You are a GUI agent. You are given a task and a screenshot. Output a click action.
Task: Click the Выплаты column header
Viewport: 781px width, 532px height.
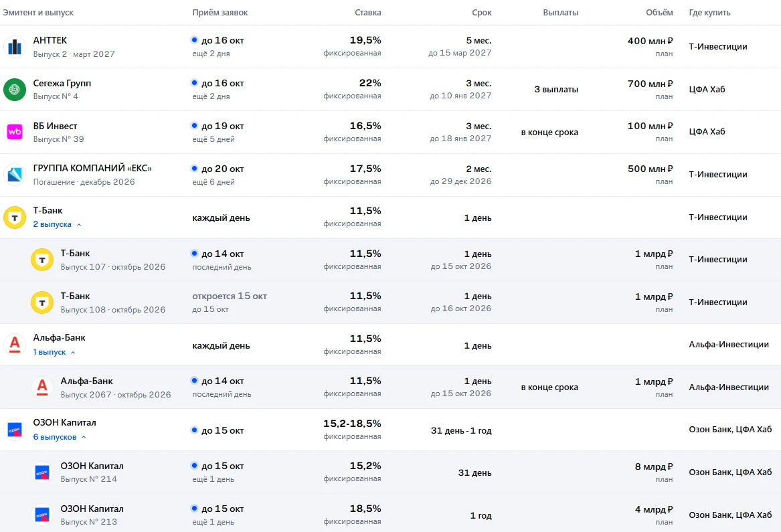tap(560, 13)
